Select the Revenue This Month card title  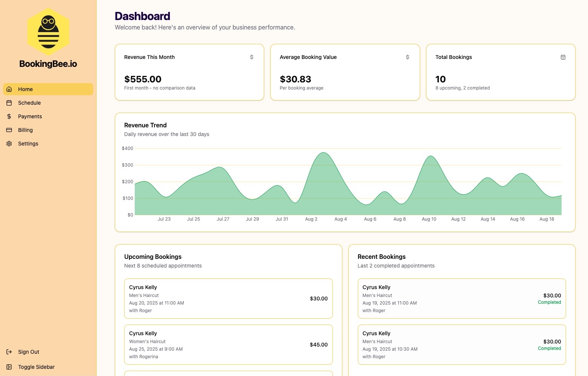149,57
